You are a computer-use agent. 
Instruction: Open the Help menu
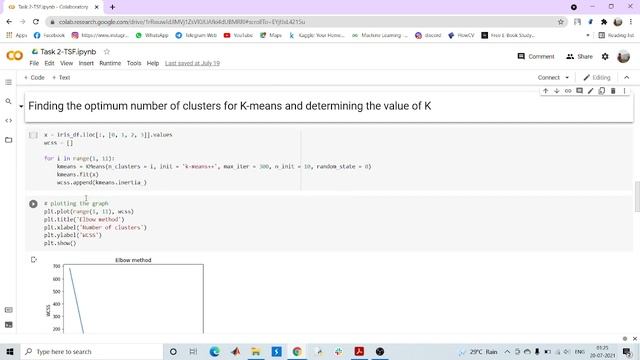click(x=153, y=63)
